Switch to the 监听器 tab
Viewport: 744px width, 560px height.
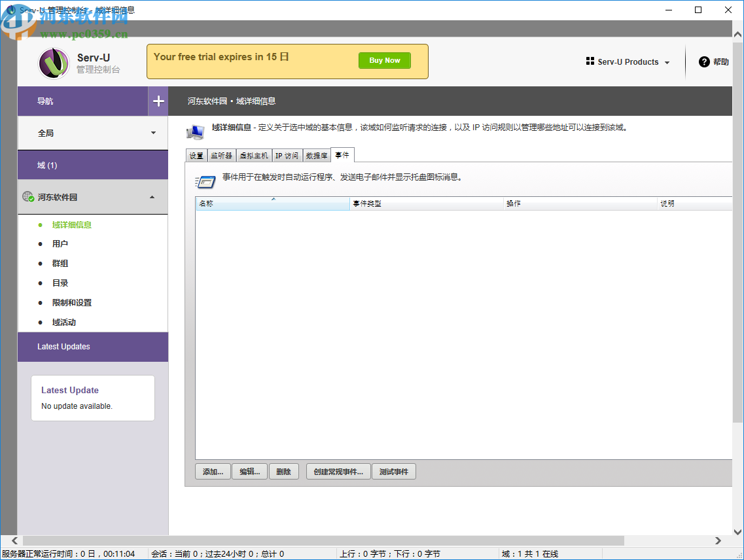(x=222, y=156)
